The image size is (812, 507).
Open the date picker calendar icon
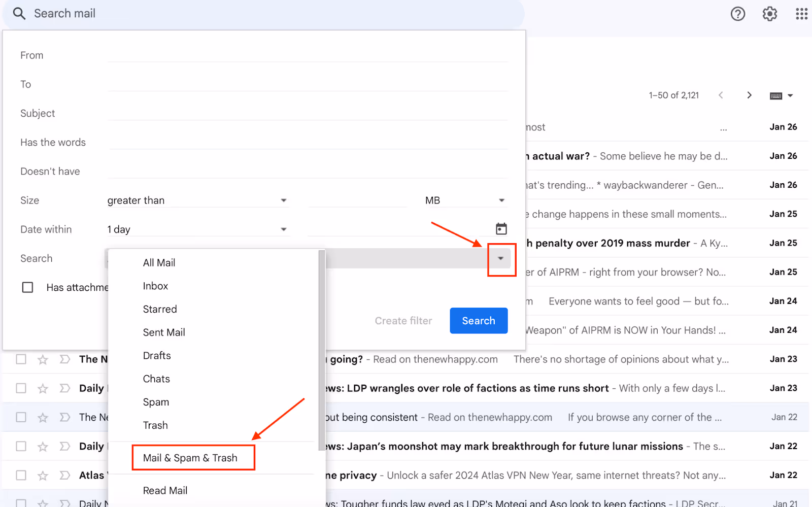tap(501, 229)
